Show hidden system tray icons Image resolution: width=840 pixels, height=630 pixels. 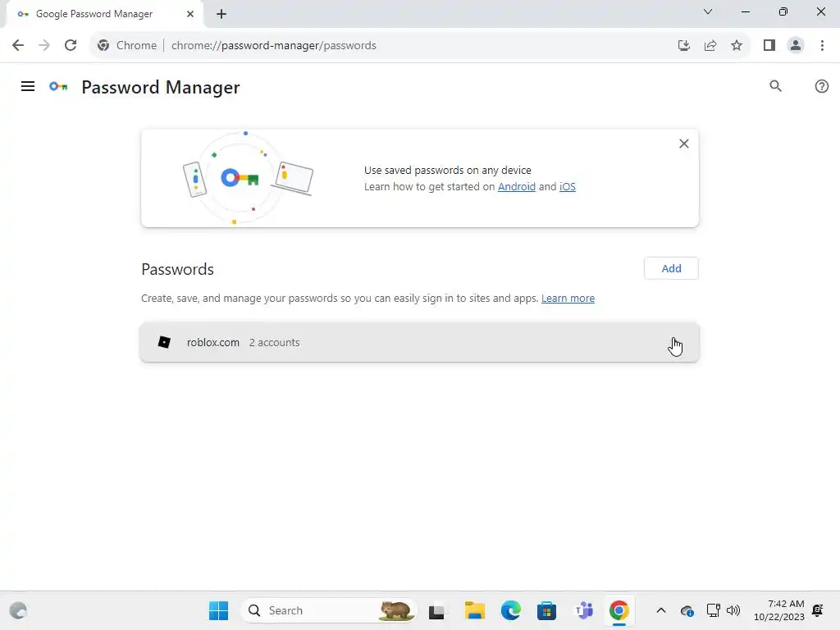coord(661,610)
